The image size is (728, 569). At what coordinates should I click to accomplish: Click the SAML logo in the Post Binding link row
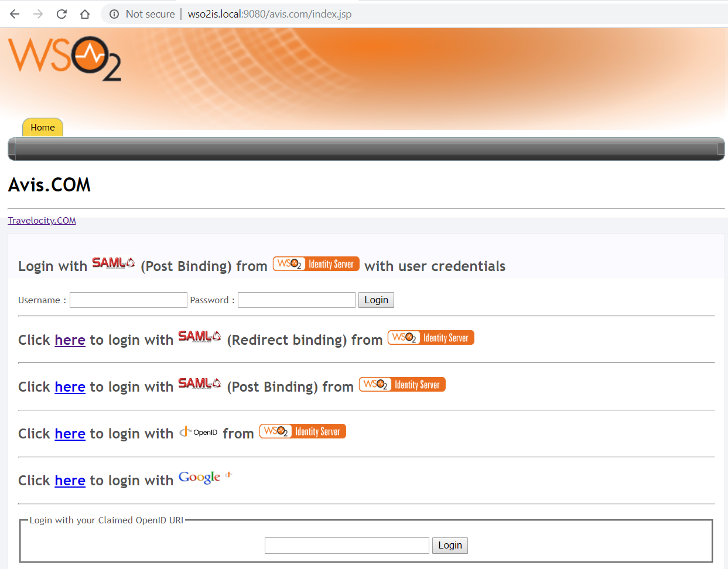pos(200,383)
